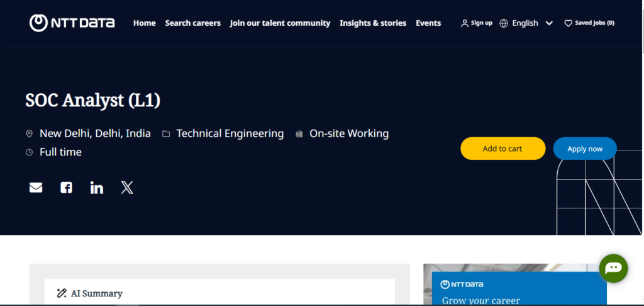
Task: Click the Sign up person icon
Action: click(465, 23)
